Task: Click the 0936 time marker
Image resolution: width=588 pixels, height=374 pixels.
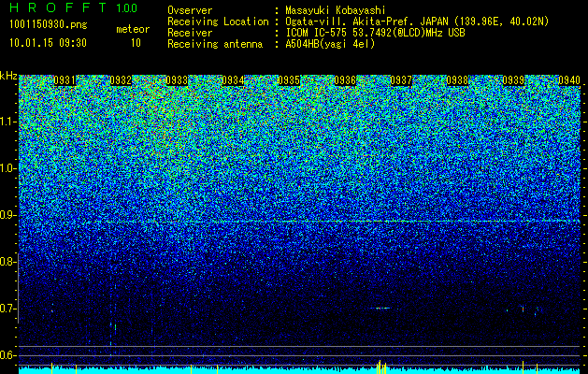Action: [x=345, y=80]
